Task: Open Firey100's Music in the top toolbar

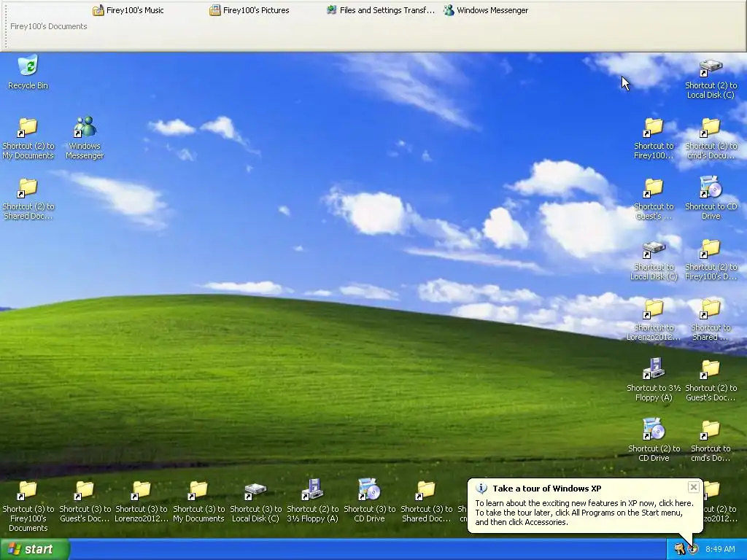Action: 128,10
